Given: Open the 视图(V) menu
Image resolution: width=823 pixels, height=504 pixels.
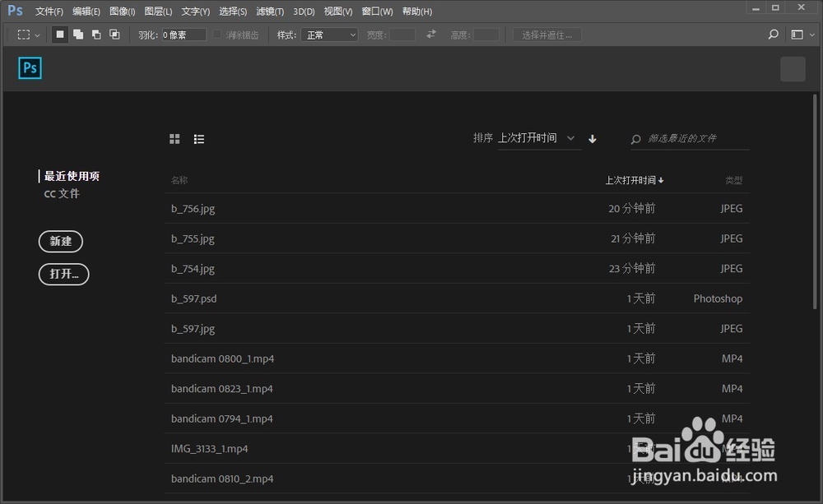Looking at the screenshot, I should click(338, 11).
